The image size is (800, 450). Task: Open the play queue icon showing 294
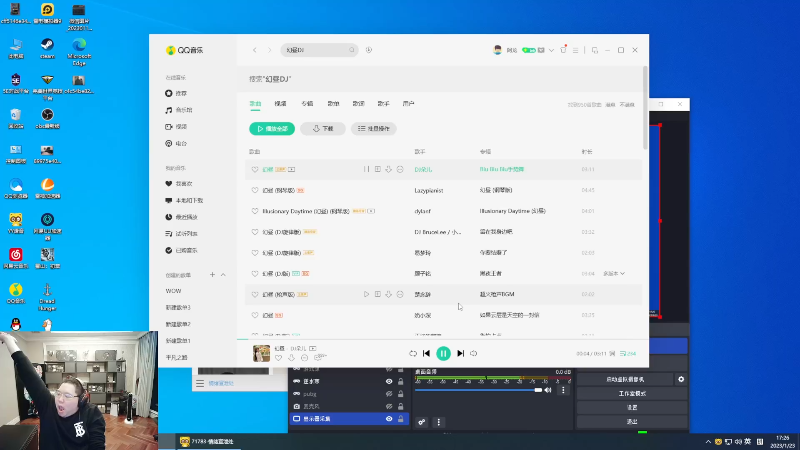pyautogui.click(x=628, y=354)
